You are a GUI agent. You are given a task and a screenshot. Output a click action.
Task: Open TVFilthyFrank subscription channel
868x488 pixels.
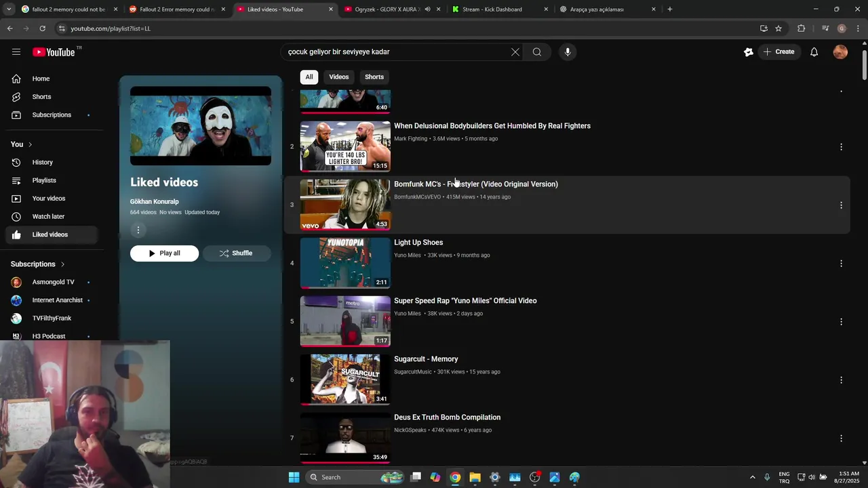52,319
